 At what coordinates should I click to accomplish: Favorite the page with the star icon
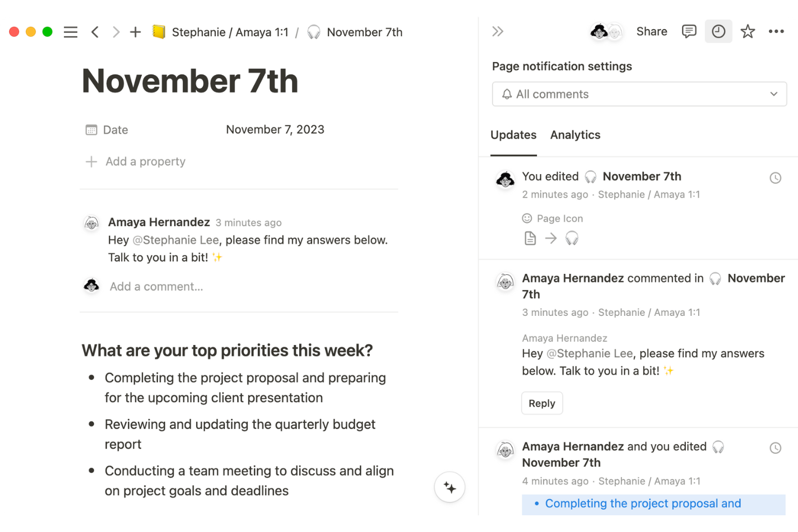tap(747, 31)
